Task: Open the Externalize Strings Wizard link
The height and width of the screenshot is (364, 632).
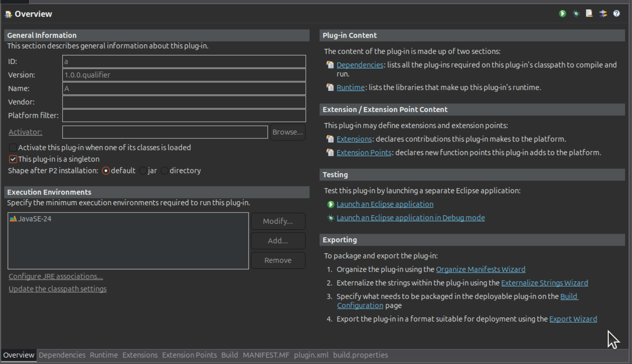Action: (x=545, y=283)
